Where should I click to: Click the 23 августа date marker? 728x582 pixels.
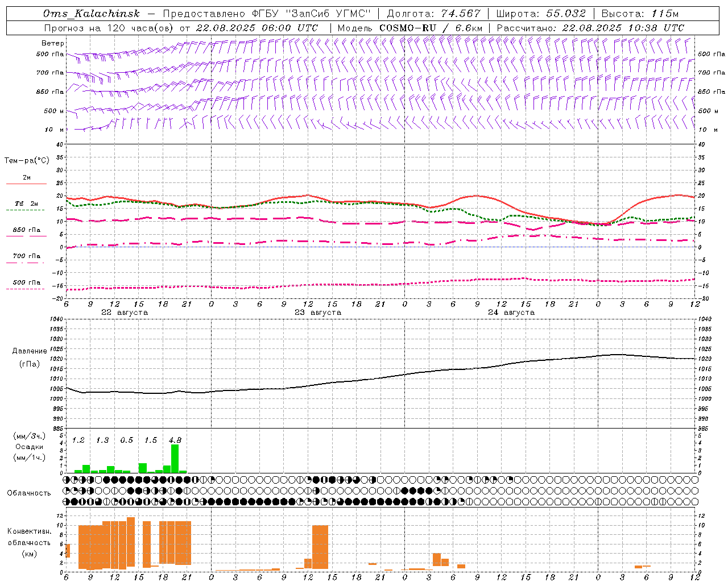click(x=317, y=313)
